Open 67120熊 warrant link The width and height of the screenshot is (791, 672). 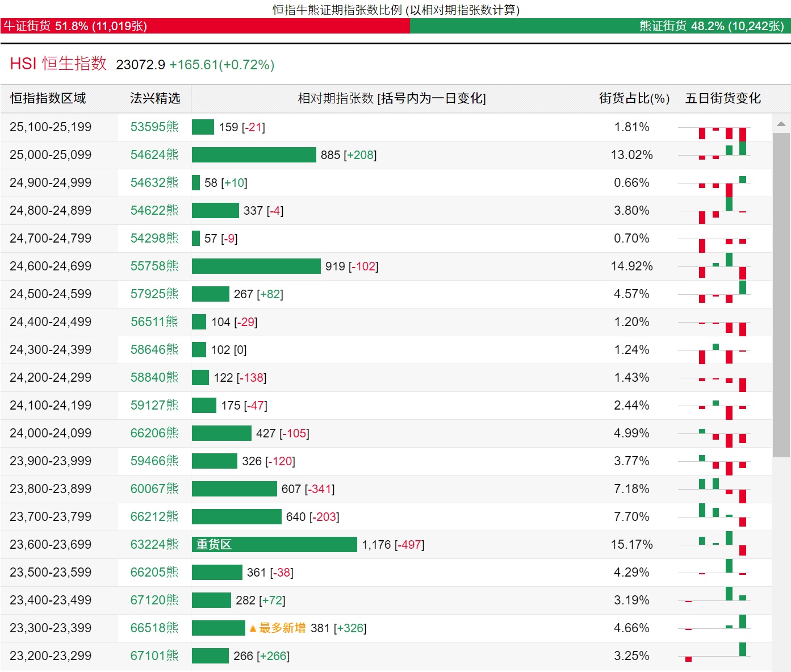pyautogui.click(x=154, y=600)
